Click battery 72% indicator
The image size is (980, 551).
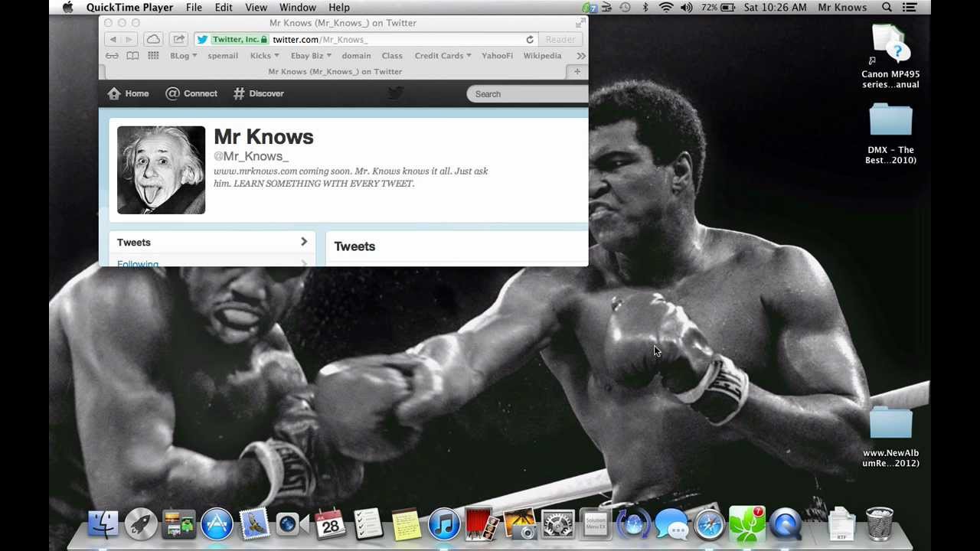coord(718,8)
